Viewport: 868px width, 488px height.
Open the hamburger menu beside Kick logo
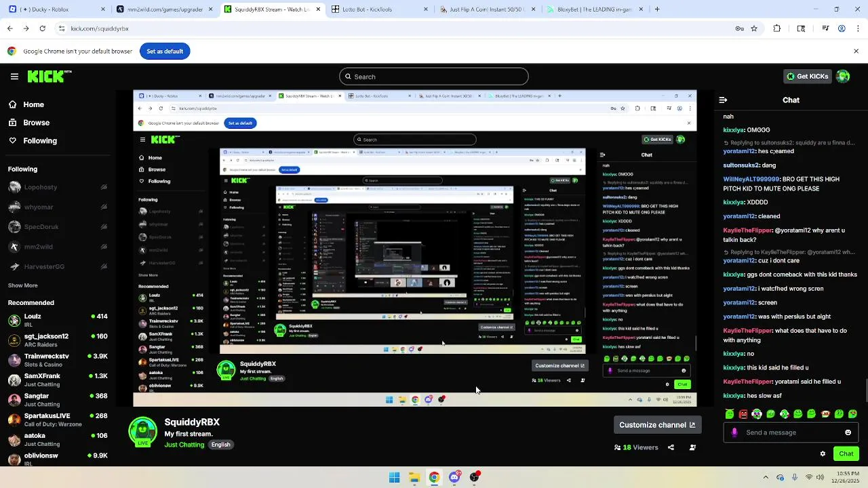(x=14, y=77)
